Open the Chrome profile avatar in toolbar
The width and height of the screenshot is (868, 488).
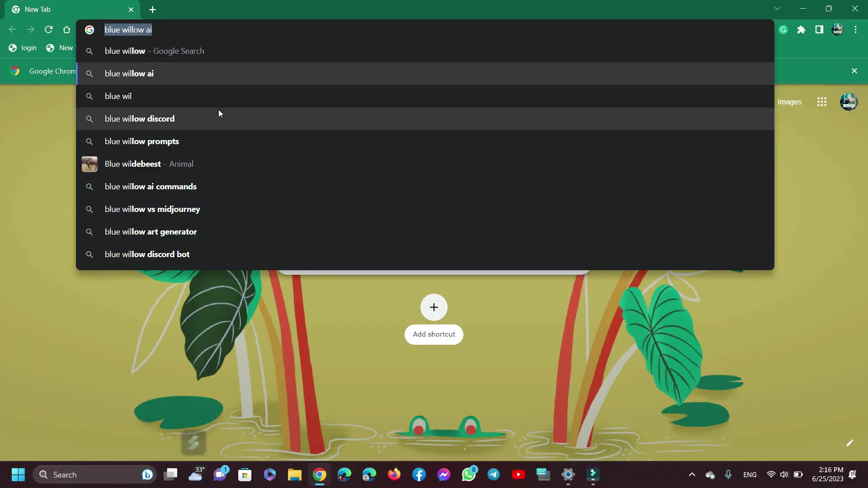tap(838, 30)
